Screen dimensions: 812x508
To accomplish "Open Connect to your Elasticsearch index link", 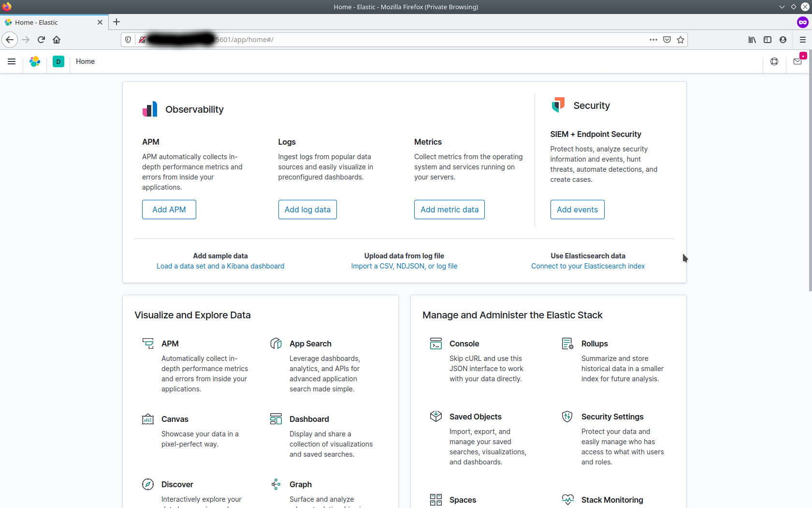I will [588, 266].
